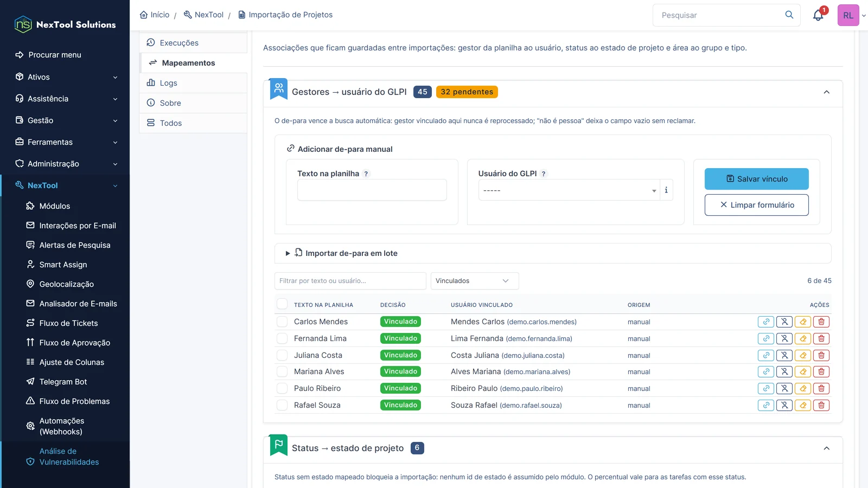Click the link icon in Fernanda Lima row
This screenshot has height=488, width=868.
(x=766, y=338)
